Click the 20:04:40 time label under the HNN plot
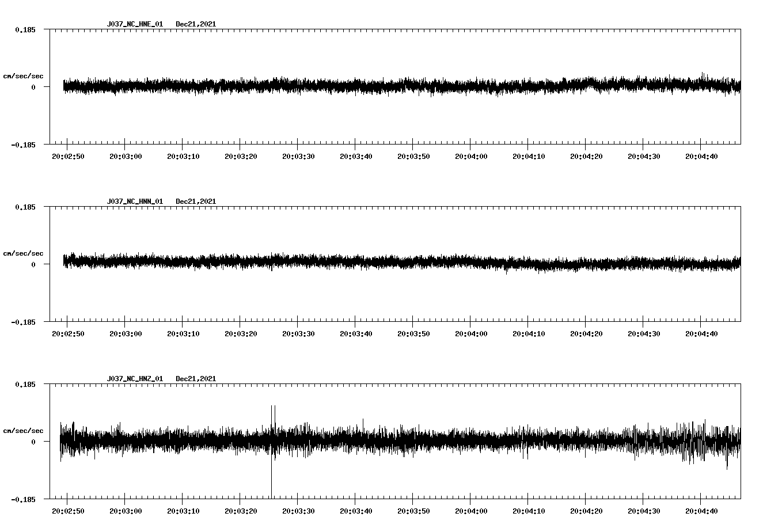Image resolution: width=782 pixels, height=532 pixels. [x=701, y=334]
